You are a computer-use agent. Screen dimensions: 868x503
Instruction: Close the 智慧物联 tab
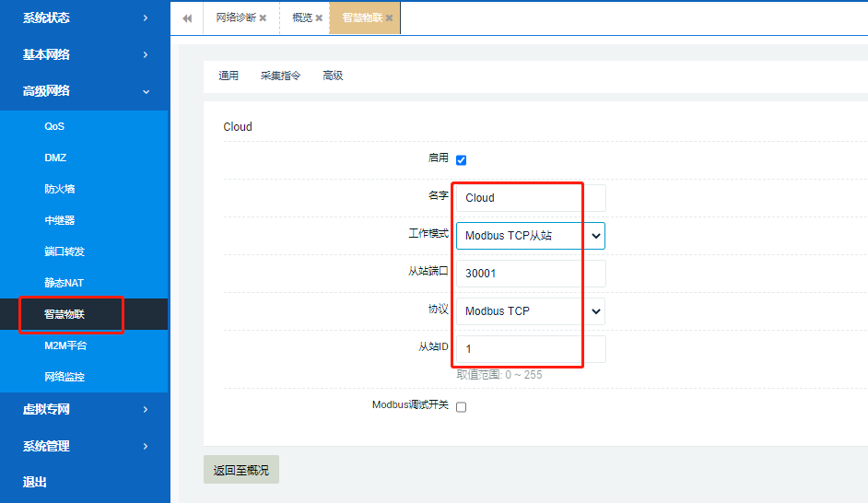click(x=389, y=18)
